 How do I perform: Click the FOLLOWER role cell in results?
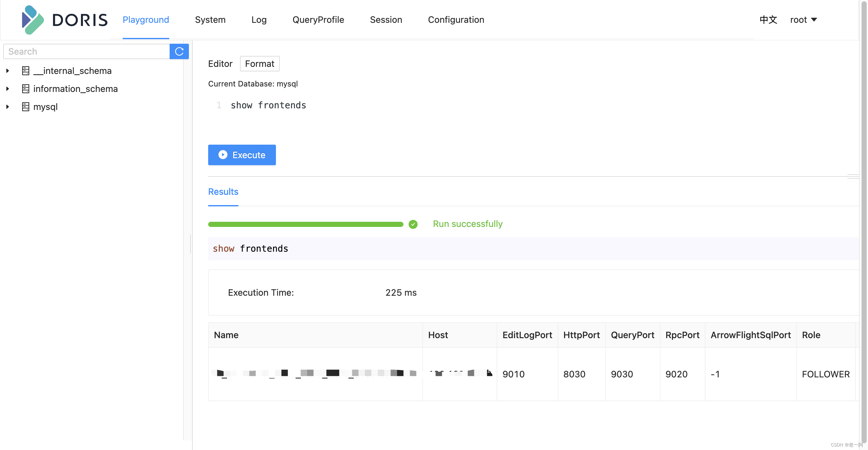(x=826, y=373)
